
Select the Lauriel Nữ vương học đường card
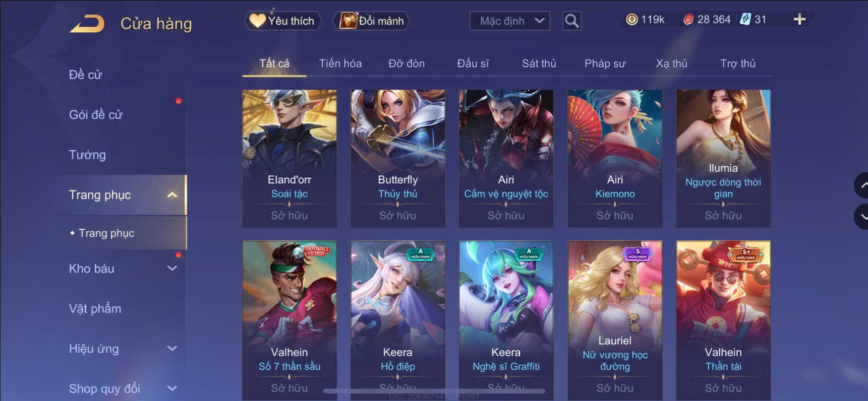(x=615, y=320)
